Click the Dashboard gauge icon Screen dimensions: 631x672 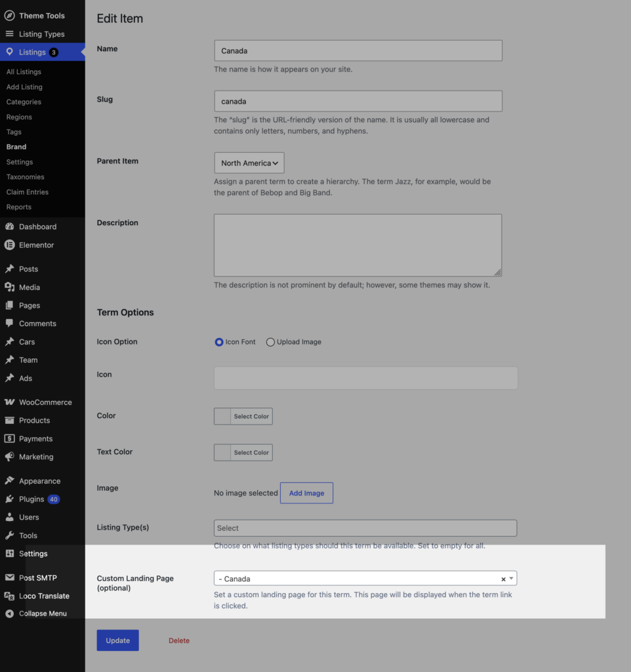point(9,226)
